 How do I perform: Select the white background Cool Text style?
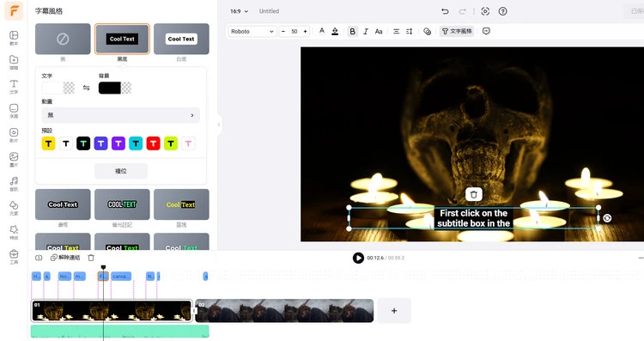pyautogui.click(x=181, y=39)
